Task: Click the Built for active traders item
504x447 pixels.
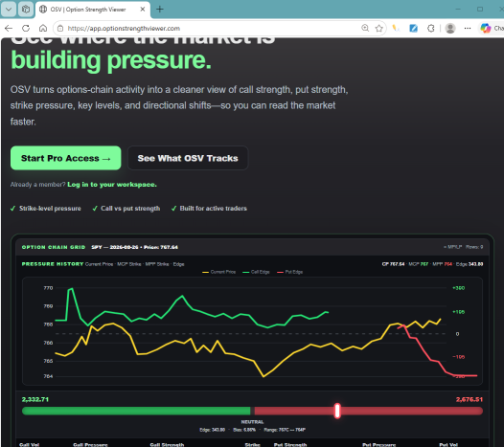Action: (x=209, y=209)
